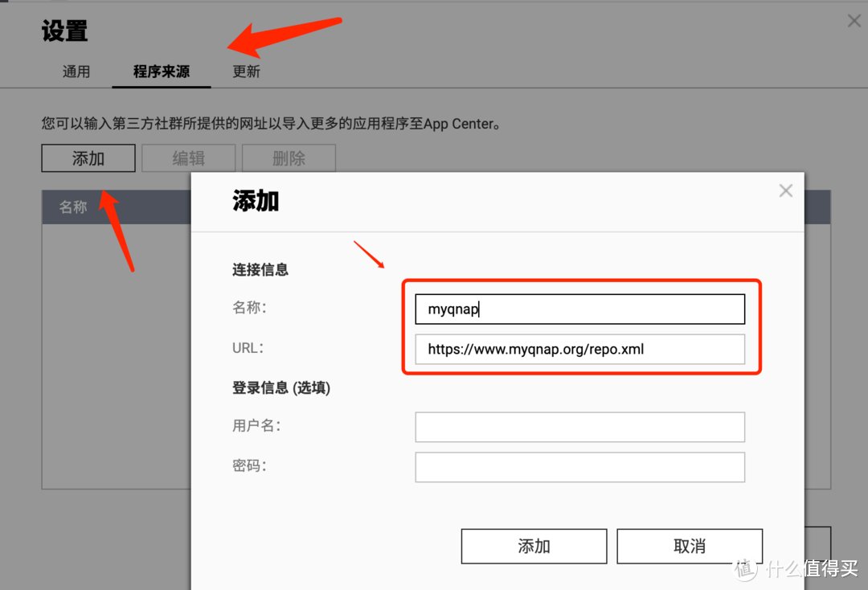Click the empty program source list area
This screenshot has width=868, height=590.
(117, 356)
